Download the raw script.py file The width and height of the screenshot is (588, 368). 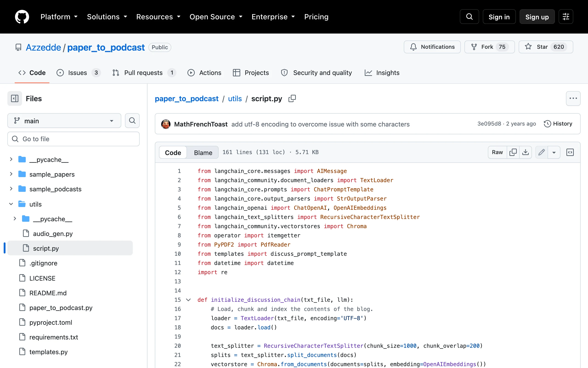click(x=525, y=152)
